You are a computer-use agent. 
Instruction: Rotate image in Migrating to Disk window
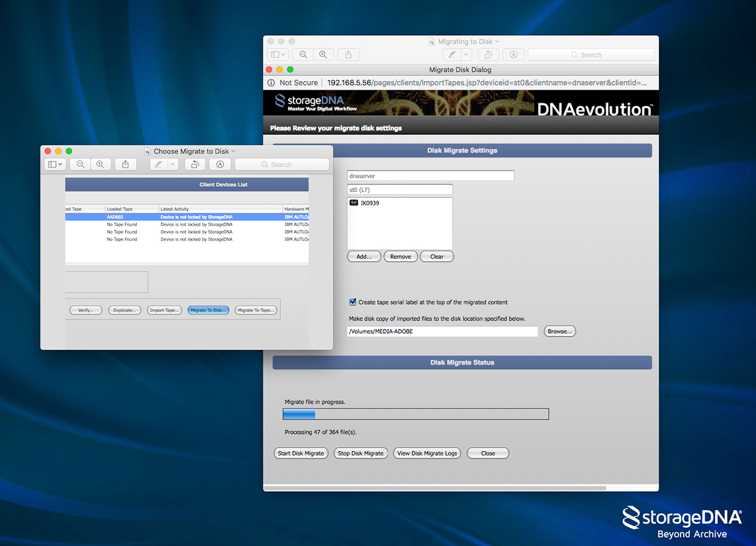489,55
